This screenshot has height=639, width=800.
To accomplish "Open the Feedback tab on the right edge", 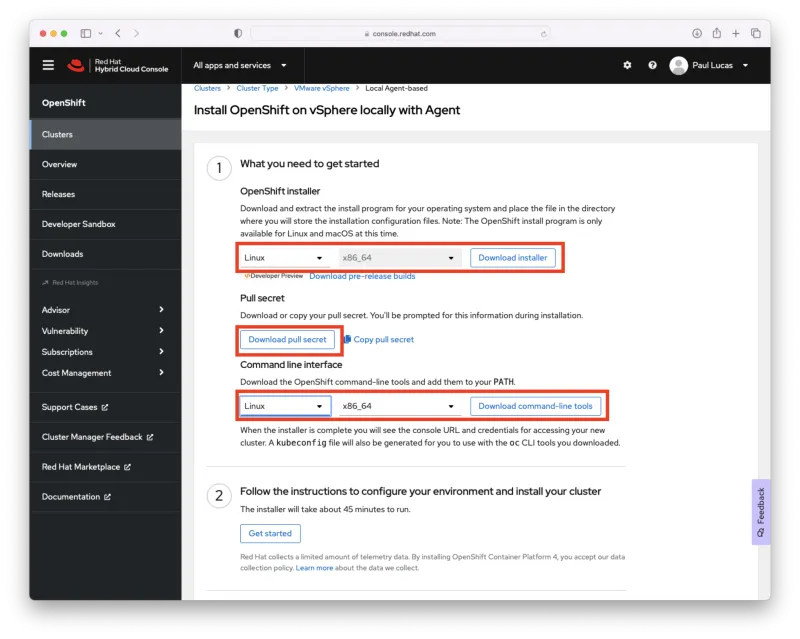I will (761, 512).
